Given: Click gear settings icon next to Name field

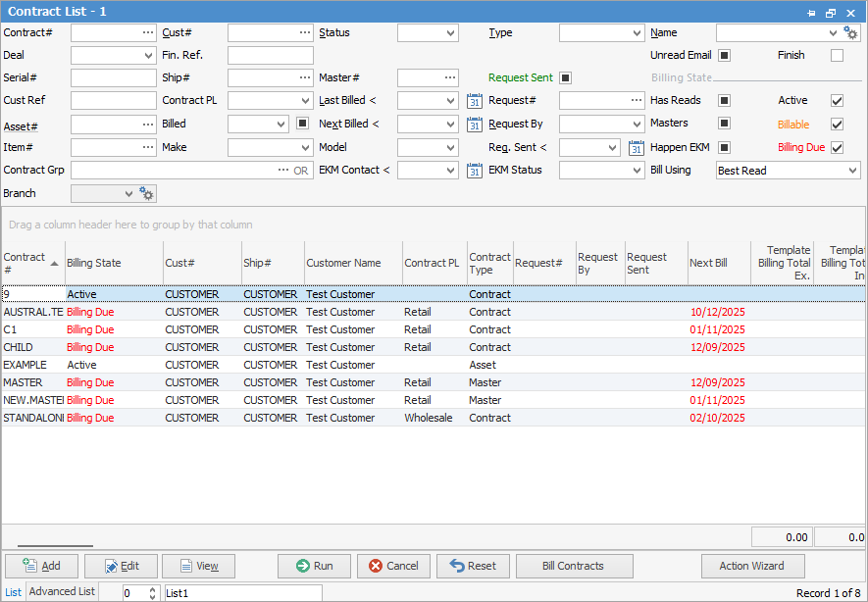Looking at the screenshot, I should coord(851,33).
